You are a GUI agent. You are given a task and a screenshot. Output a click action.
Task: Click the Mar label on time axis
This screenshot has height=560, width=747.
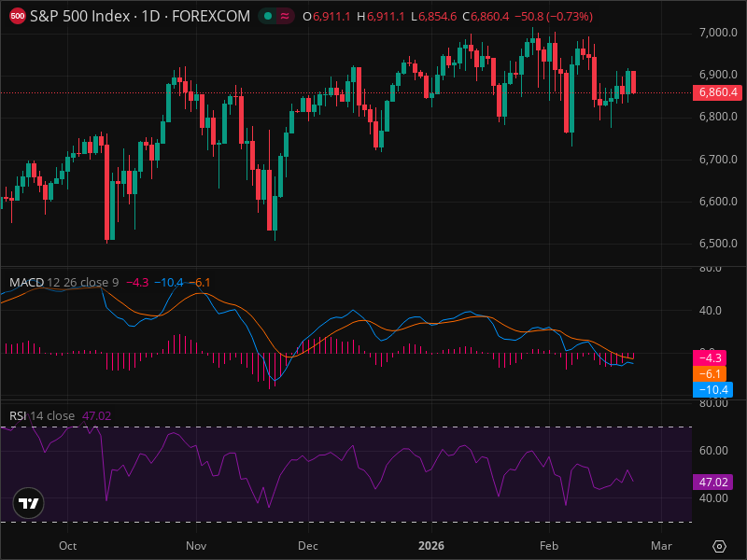pos(661,546)
